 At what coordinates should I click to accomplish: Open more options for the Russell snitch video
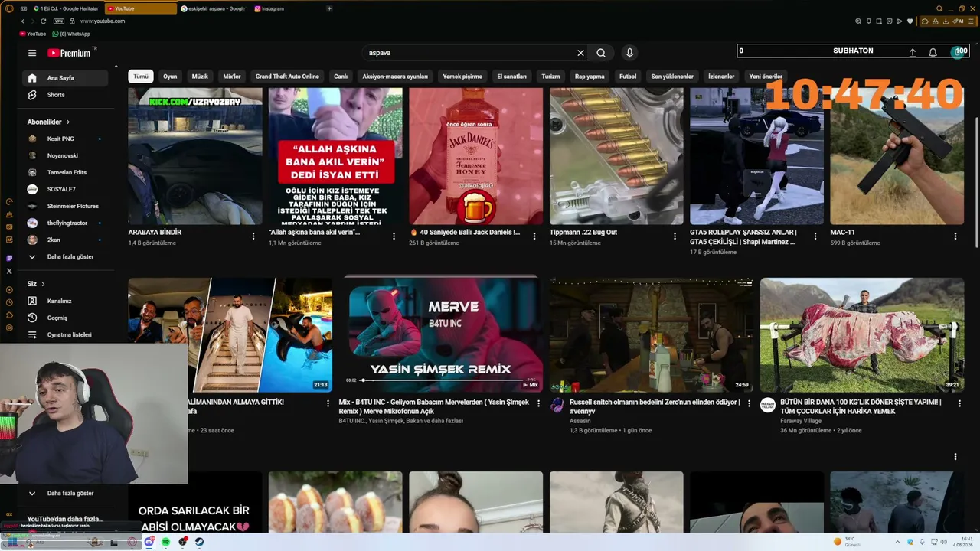(749, 403)
